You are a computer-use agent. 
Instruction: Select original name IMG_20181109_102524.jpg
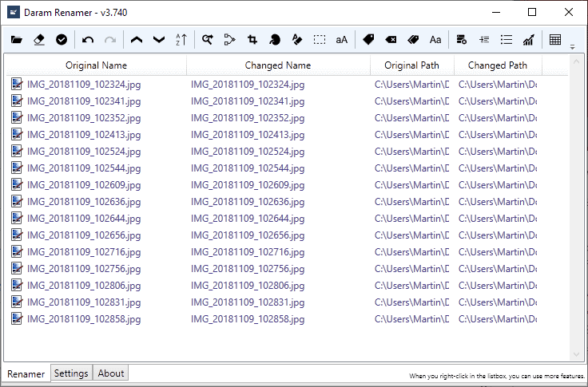coord(84,152)
